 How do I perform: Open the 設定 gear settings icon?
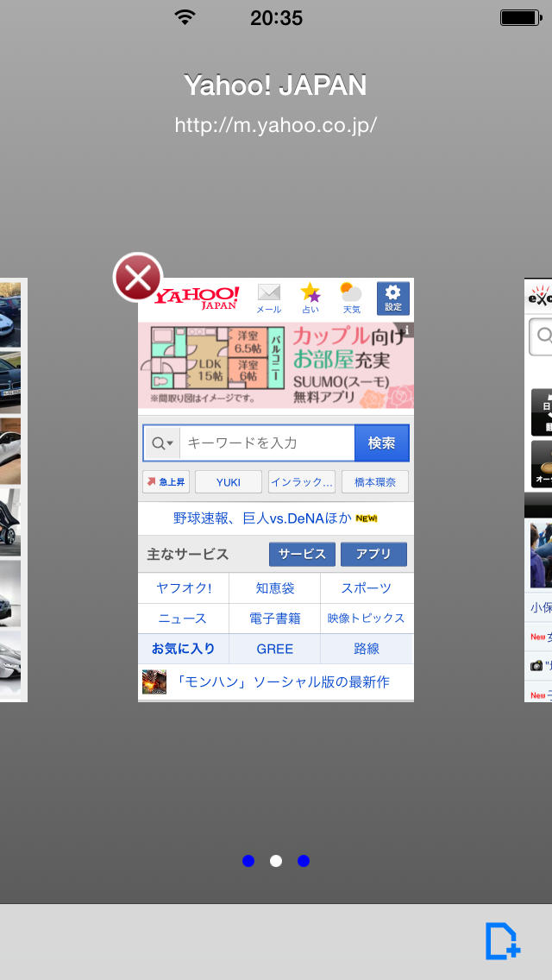click(x=393, y=298)
